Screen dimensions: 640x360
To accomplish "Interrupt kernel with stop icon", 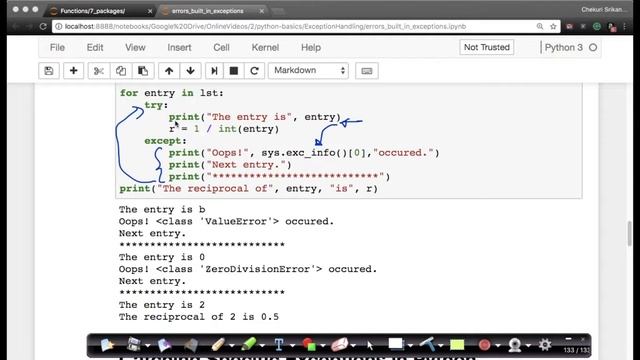I will tap(234, 71).
